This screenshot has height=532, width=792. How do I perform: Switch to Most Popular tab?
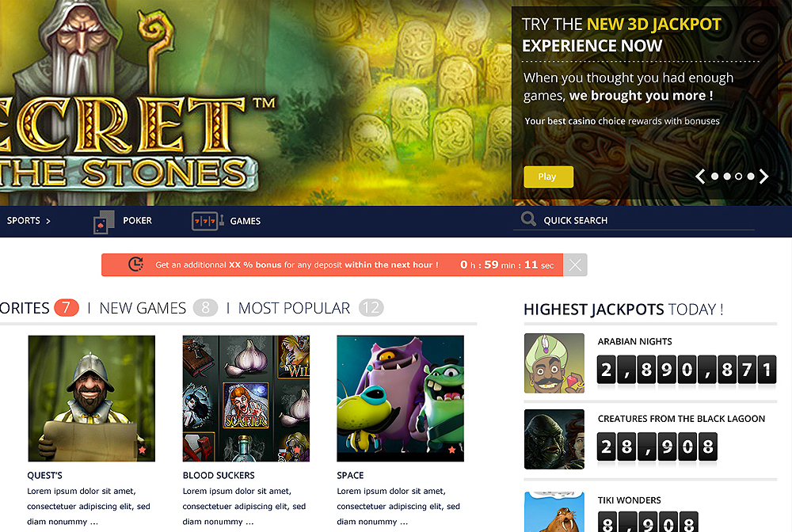point(294,308)
